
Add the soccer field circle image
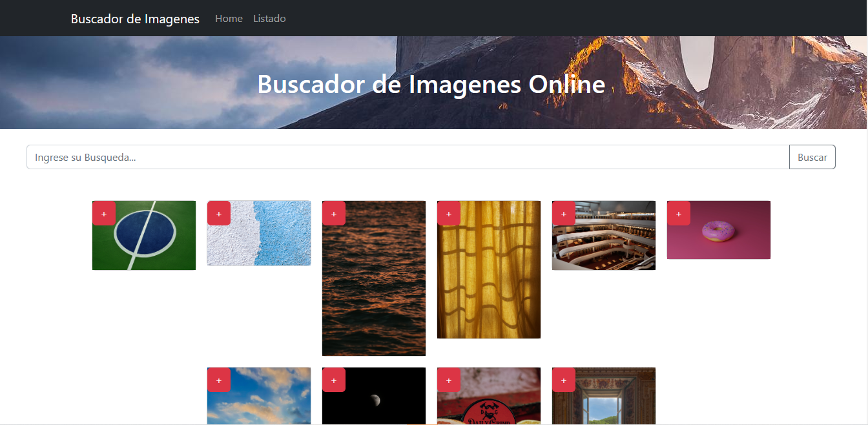coord(104,214)
